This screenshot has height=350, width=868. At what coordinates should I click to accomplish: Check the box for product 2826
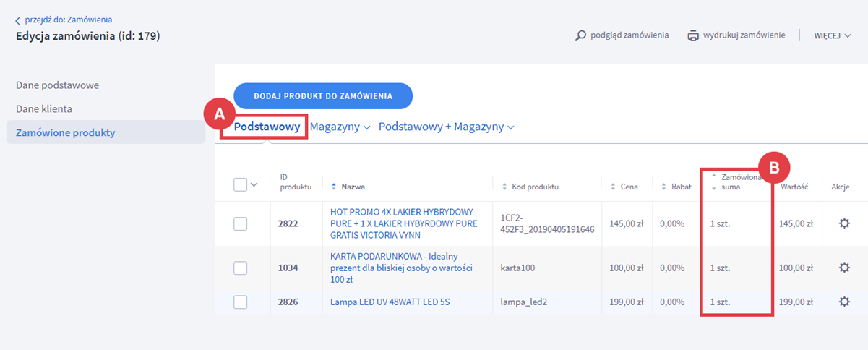[241, 302]
